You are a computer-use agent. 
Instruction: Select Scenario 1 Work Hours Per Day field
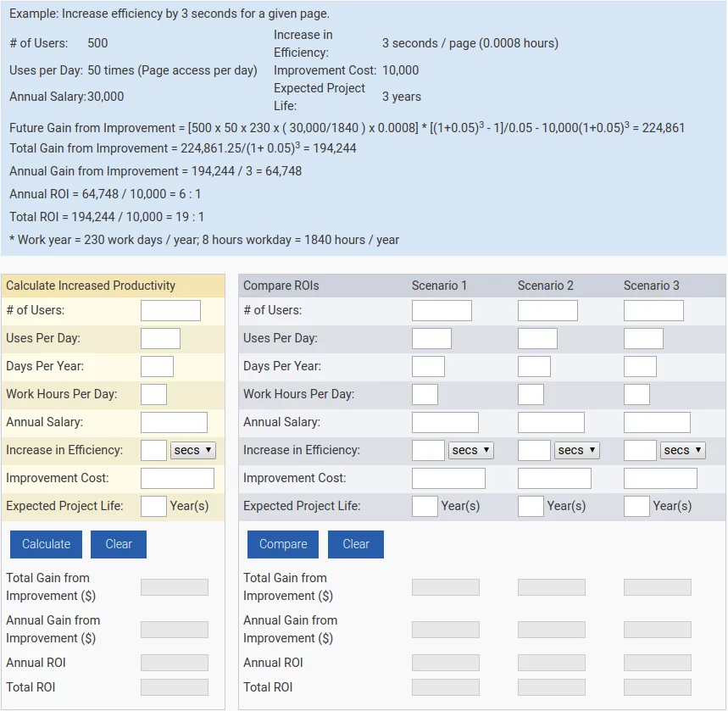point(425,394)
